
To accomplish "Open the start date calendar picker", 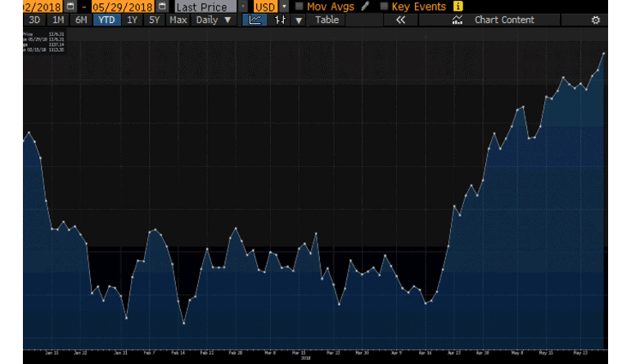I will (70, 7).
